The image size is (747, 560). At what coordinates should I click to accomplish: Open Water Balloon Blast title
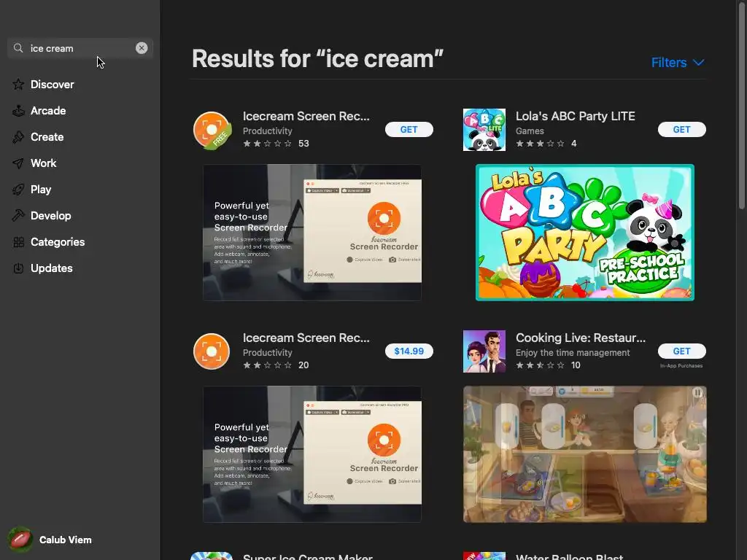coord(569,556)
